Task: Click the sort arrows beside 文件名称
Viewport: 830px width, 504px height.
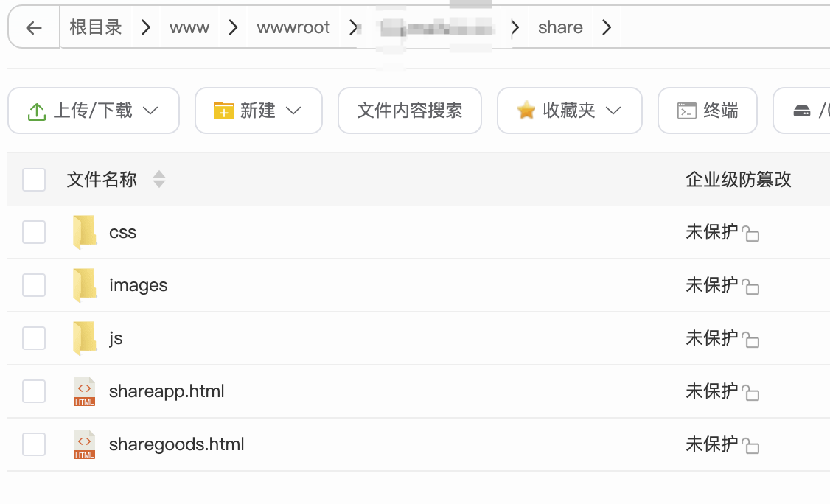Action: (x=159, y=179)
